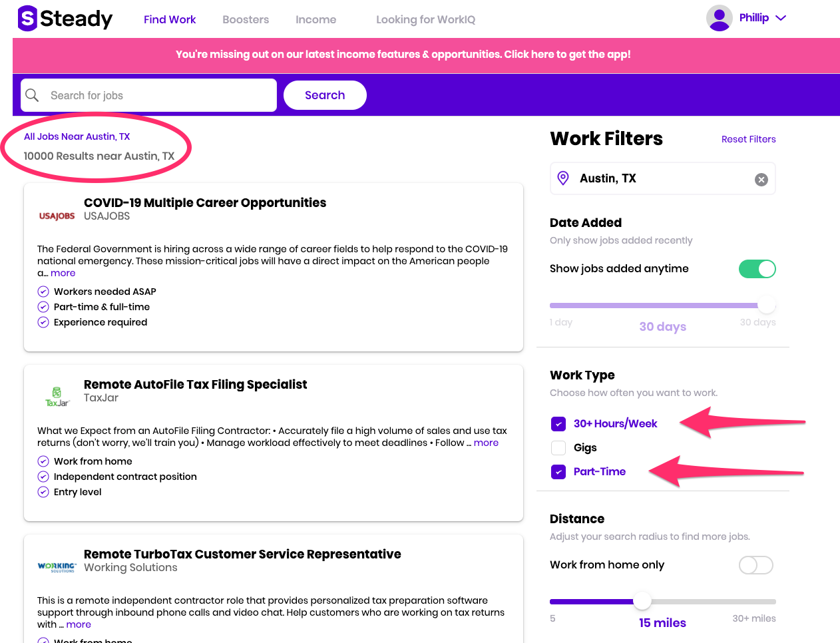Click the Part-Time label text
840x643 pixels.
click(600, 472)
